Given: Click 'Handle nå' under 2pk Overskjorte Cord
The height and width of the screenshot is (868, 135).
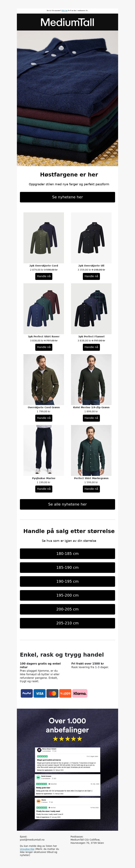Looking at the screenshot, I should coord(44,276).
